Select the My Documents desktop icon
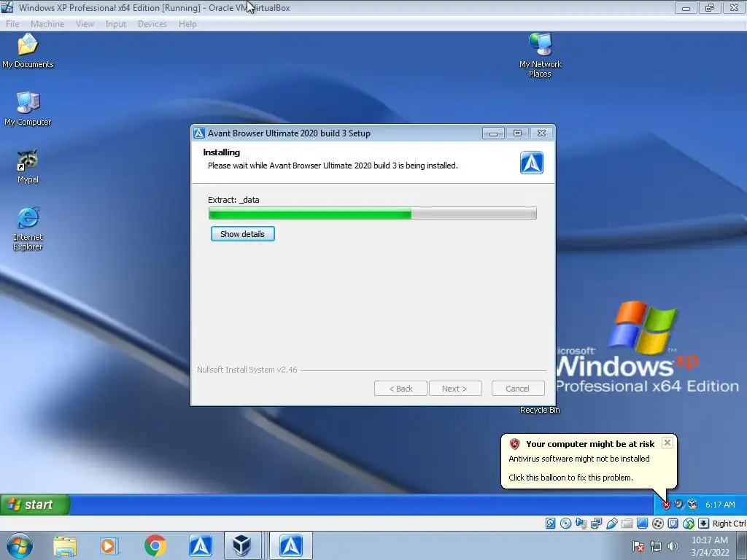 click(x=28, y=50)
